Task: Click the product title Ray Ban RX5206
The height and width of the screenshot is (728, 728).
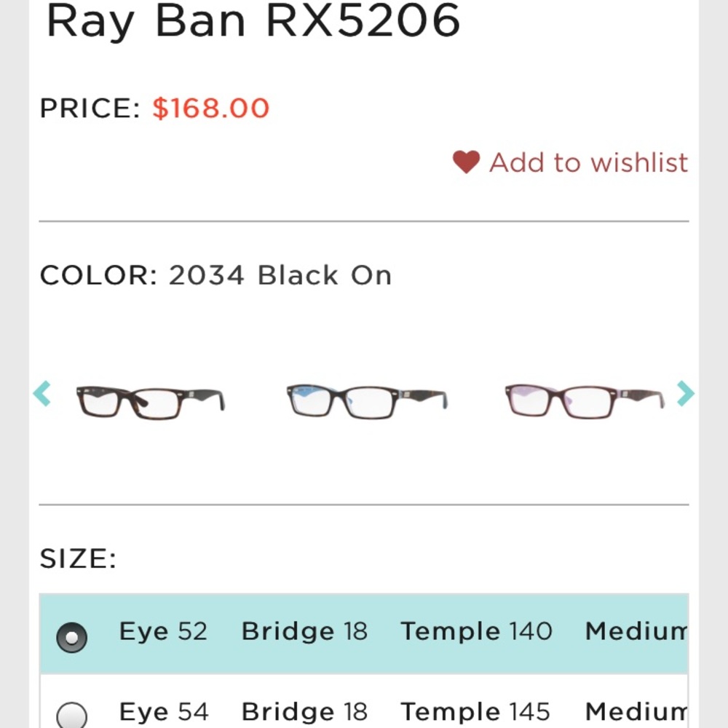Action: click(x=253, y=22)
